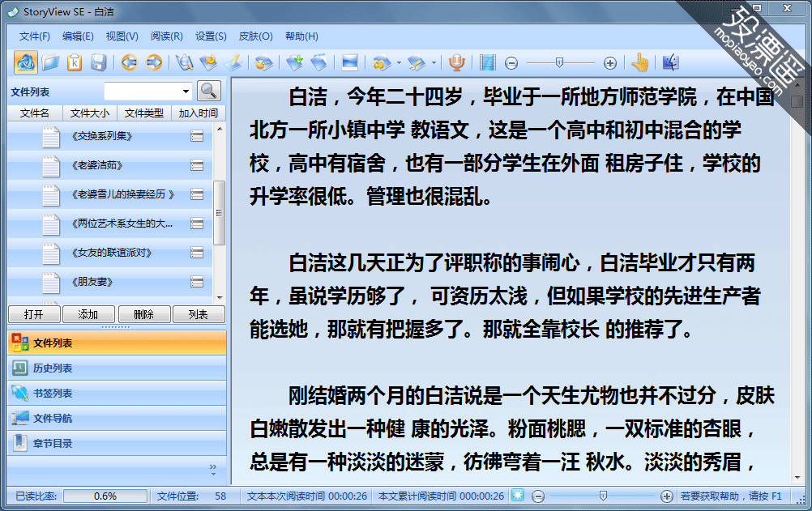
Task: Click the blue swirl logo toolbar icon
Action: [25, 62]
